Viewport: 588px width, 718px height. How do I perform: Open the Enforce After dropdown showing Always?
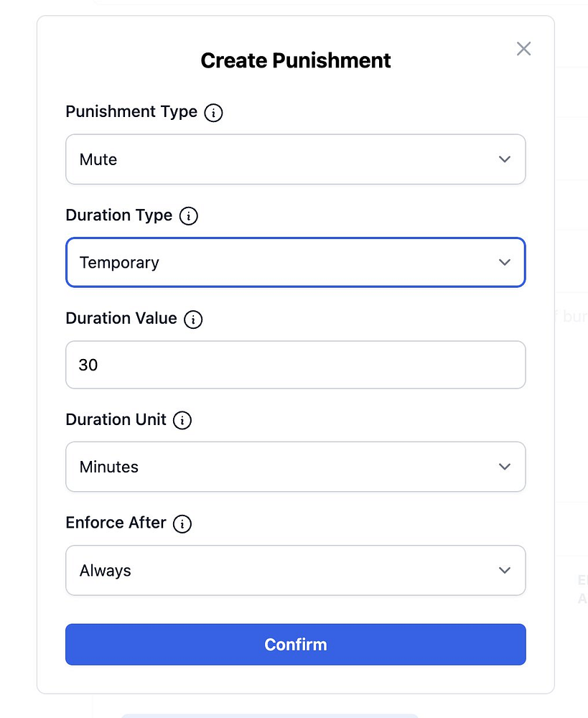point(295,571)
